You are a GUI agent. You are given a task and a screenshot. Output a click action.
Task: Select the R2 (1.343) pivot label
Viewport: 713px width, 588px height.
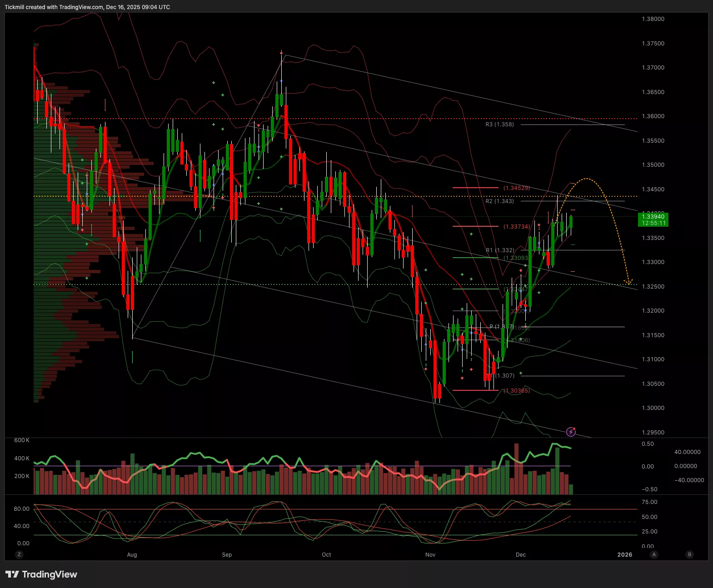499,201
